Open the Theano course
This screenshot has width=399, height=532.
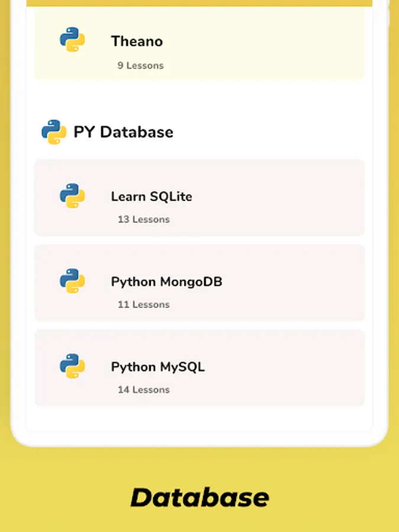(x=200, y=43)
